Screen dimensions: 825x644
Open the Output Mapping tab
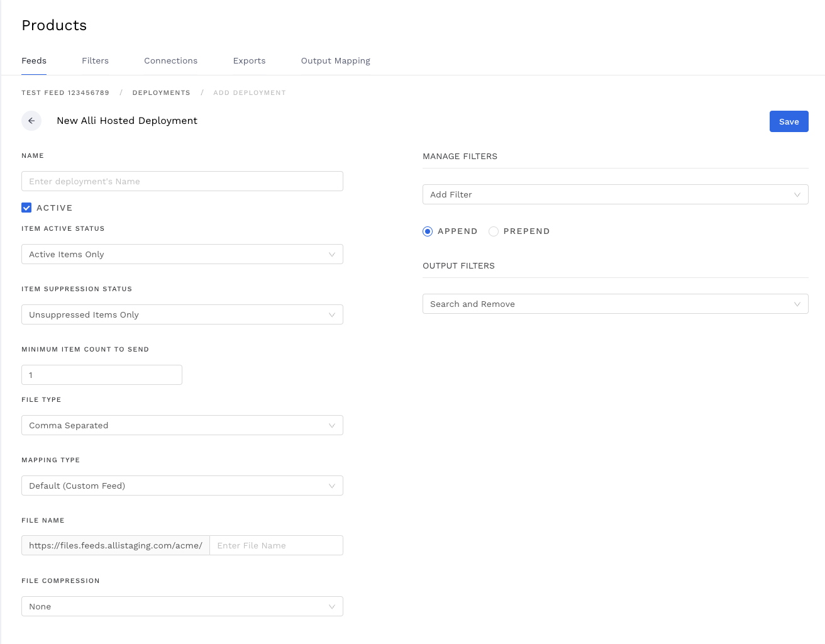click(335, 61)
